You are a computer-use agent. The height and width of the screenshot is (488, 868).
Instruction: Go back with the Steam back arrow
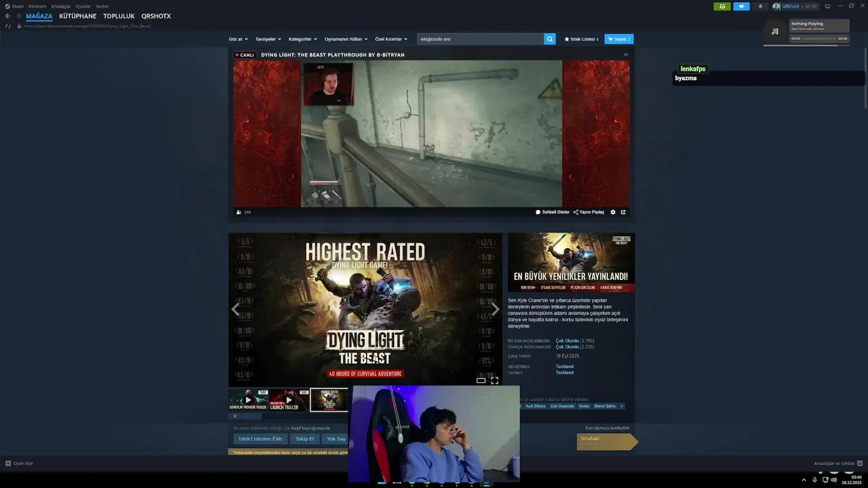[x=7, y=16]
